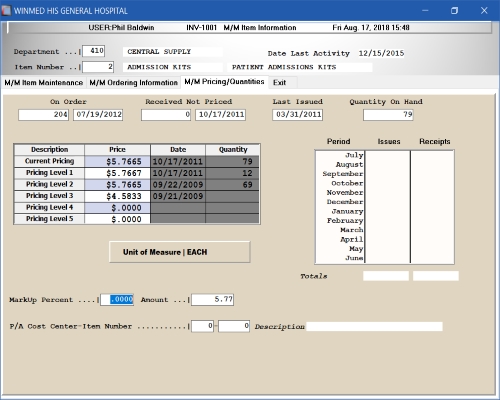Image resolution: width=500 pixels, height=400 pixels.
Task: Click the Current Pricing price cell
Action: [117, 161]
